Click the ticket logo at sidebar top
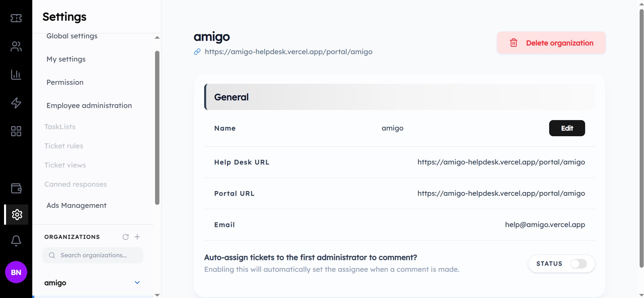 tap(15, 18)
